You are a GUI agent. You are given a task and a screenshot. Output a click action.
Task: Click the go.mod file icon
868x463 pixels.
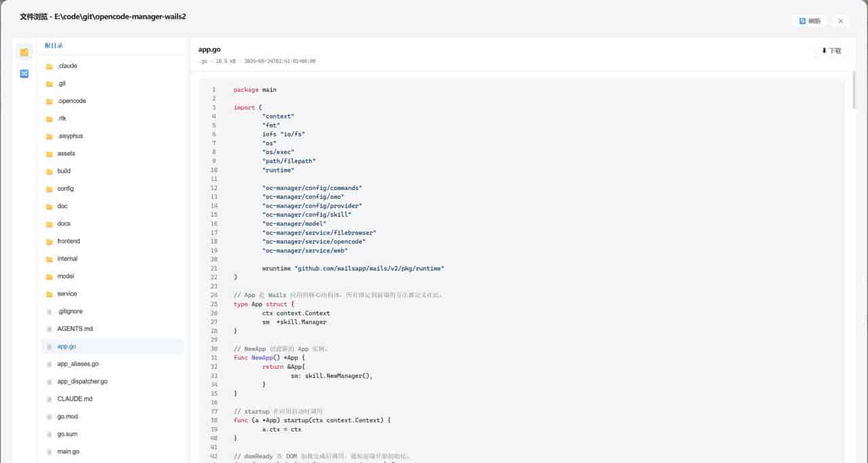[50, 417]
